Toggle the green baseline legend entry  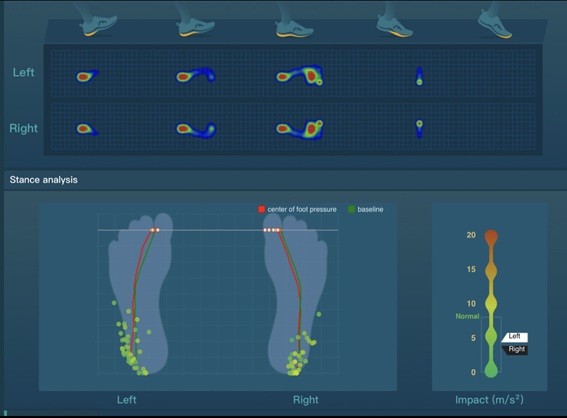click(x=366, y=209)
